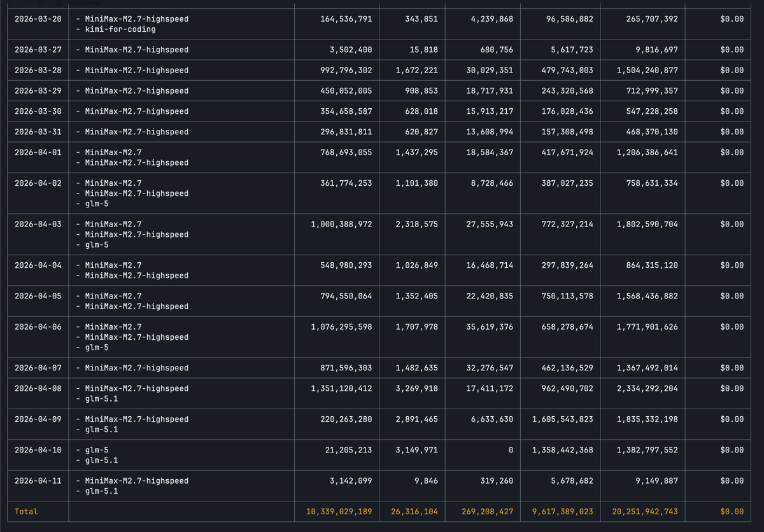
Task: Click the 0 value in 2026-04-10 row
Action: (x=511, y=450)
